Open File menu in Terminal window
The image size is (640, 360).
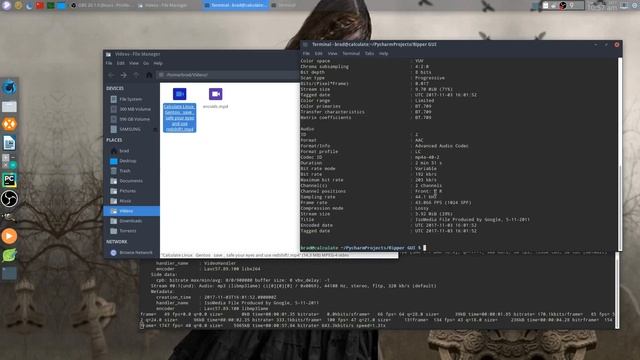pos(306,53)
